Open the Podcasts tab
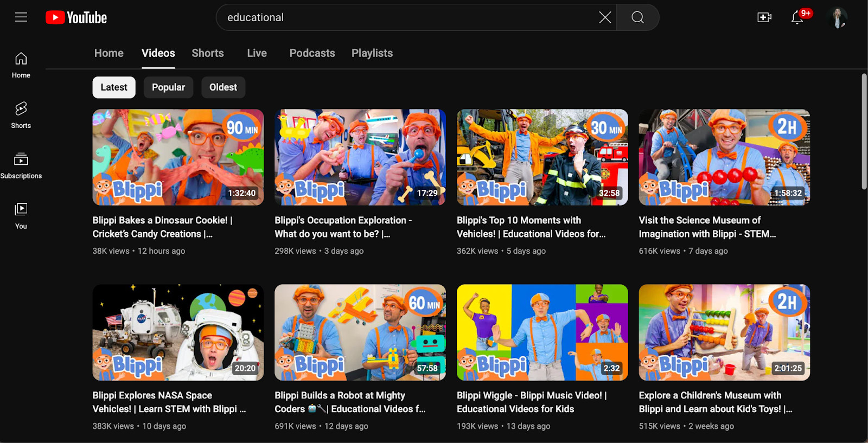 312,53
